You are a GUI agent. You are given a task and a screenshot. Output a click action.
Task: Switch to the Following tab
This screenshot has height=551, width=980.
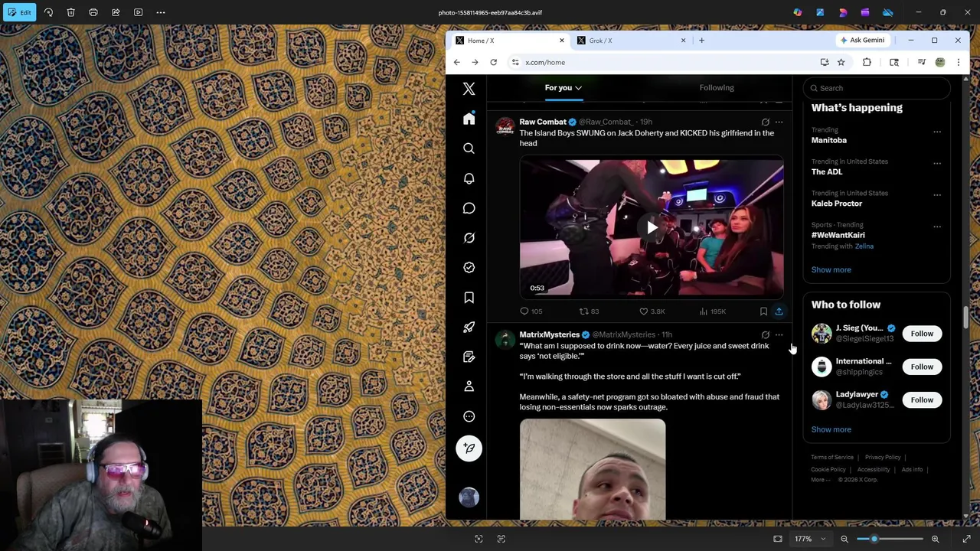click(716, 87)
